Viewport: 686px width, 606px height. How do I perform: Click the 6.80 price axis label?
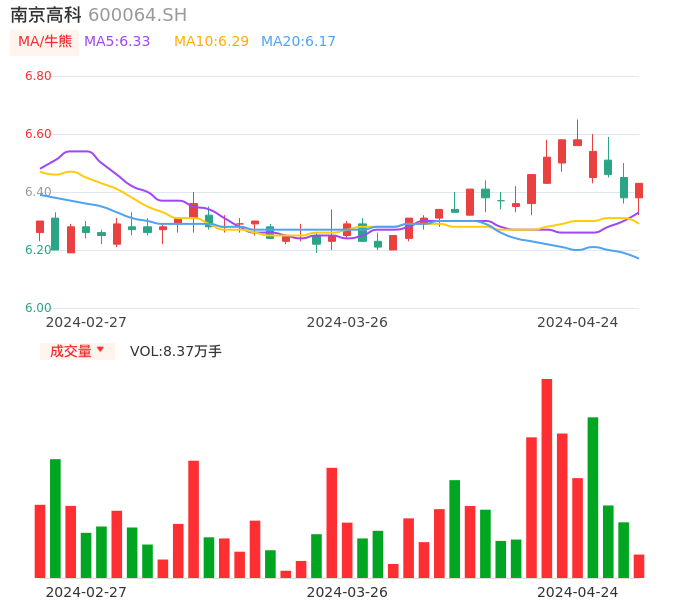point(38,76)
